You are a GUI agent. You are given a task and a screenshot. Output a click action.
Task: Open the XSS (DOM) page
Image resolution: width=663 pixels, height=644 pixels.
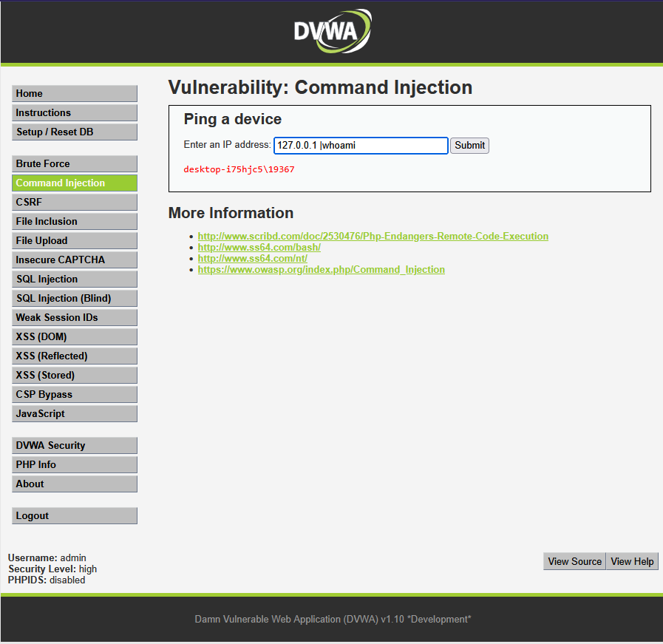click(x=75, y=336)
